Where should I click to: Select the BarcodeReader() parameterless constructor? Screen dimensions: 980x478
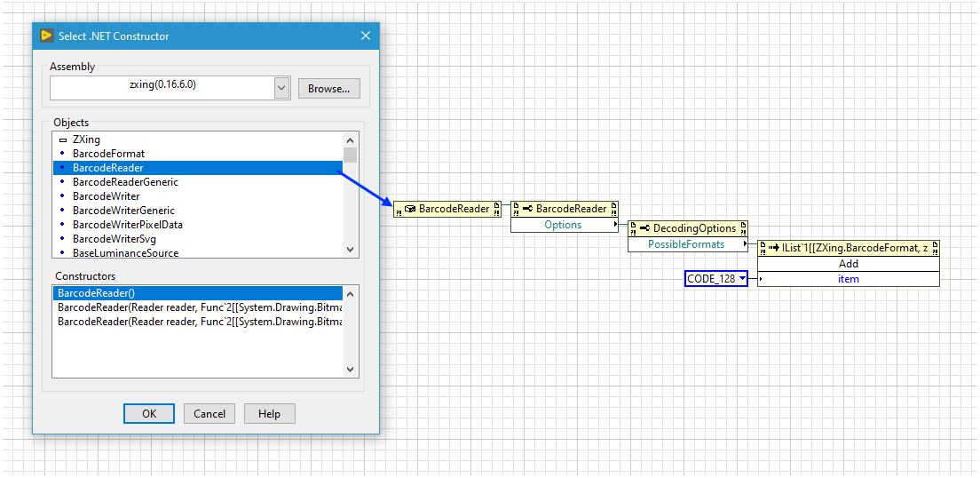[x=96, y=293]
